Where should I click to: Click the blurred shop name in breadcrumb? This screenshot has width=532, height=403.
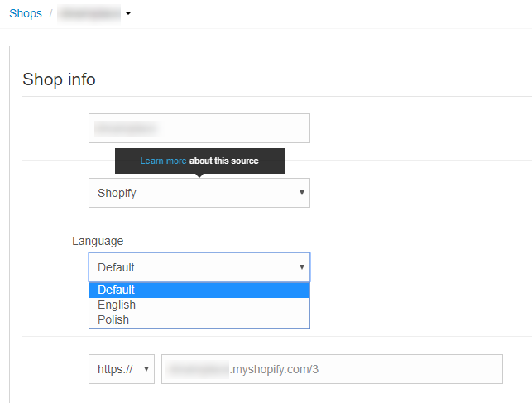coord(89,14)
